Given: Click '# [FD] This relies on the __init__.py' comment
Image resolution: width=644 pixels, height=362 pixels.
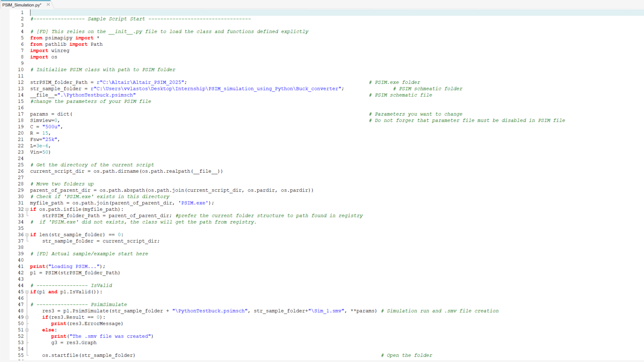Looking at the screenshot, I should (x=169, y=32).
